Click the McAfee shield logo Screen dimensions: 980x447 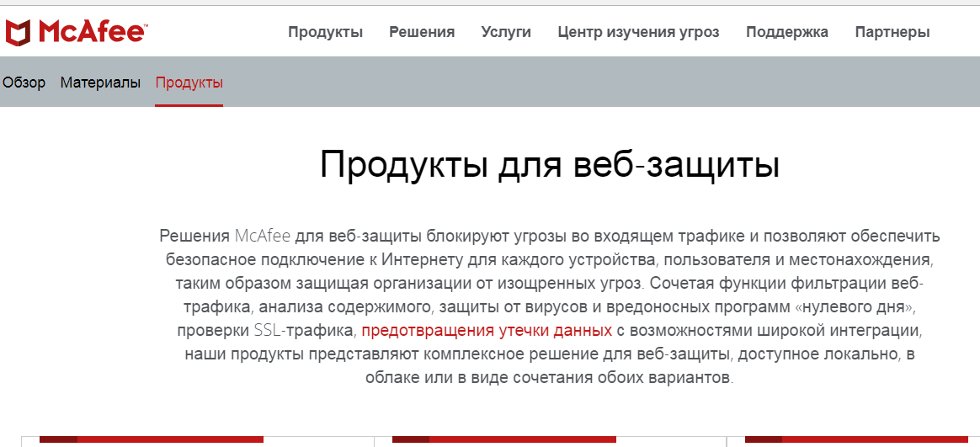pos(18,32)
